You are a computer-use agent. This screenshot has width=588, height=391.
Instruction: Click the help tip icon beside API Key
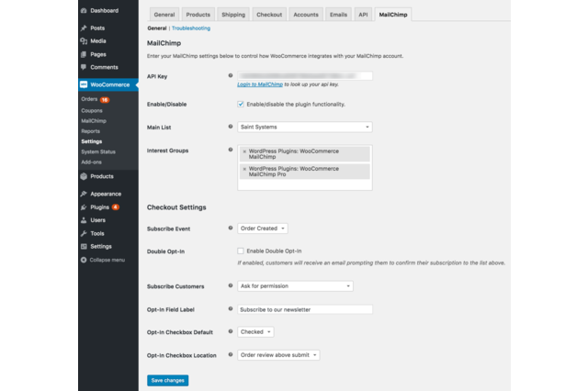(x=231, y=75)
